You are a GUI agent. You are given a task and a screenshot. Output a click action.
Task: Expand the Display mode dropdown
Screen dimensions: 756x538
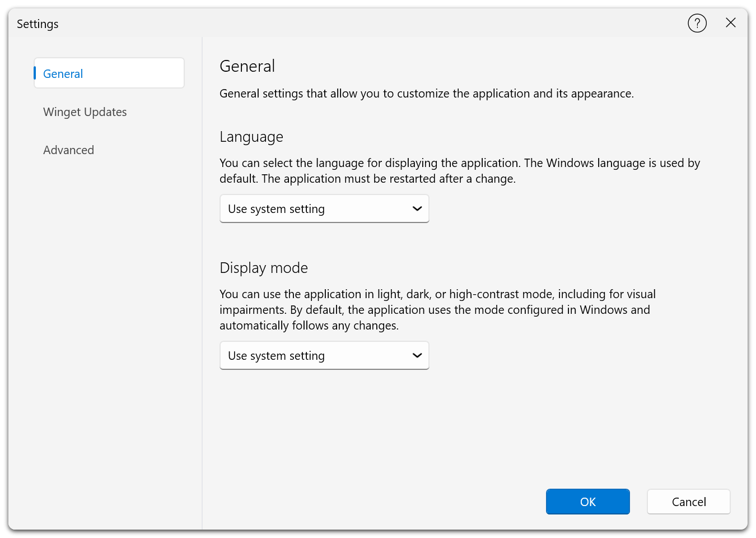[324, 356]
